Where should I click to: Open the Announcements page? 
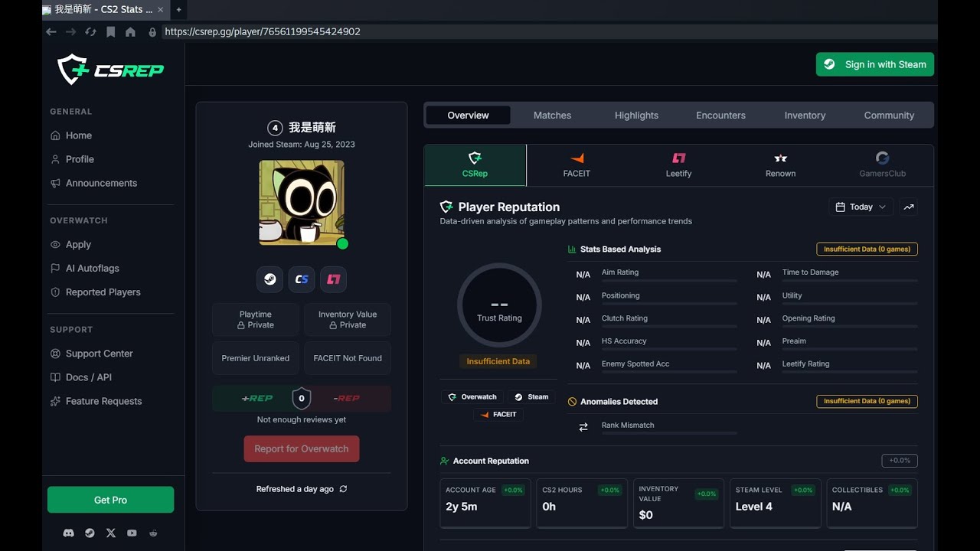[x=93, y=183]
